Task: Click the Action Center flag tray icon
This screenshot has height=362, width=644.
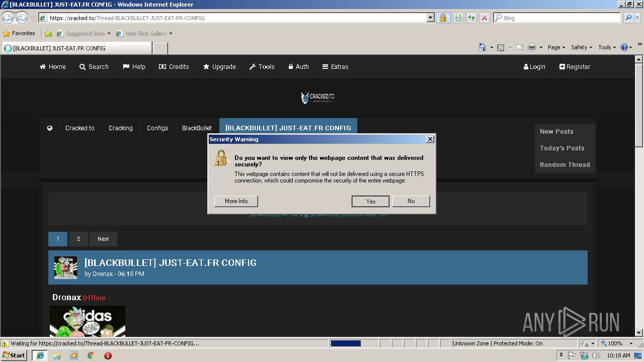Action: [x=572, y=355]
